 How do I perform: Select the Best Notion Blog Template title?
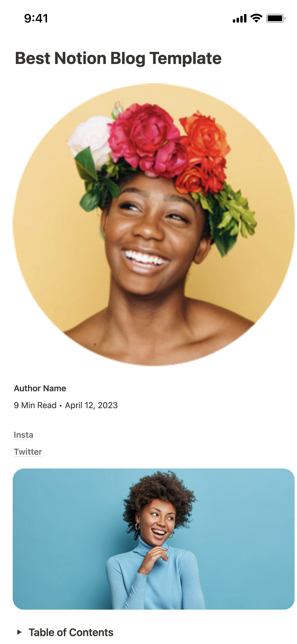(118, 58)
